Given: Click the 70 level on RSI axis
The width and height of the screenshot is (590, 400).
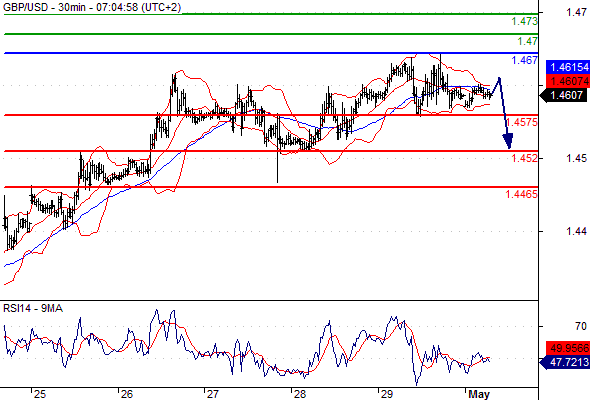Looking at the screenshot, I should [581, 326].
